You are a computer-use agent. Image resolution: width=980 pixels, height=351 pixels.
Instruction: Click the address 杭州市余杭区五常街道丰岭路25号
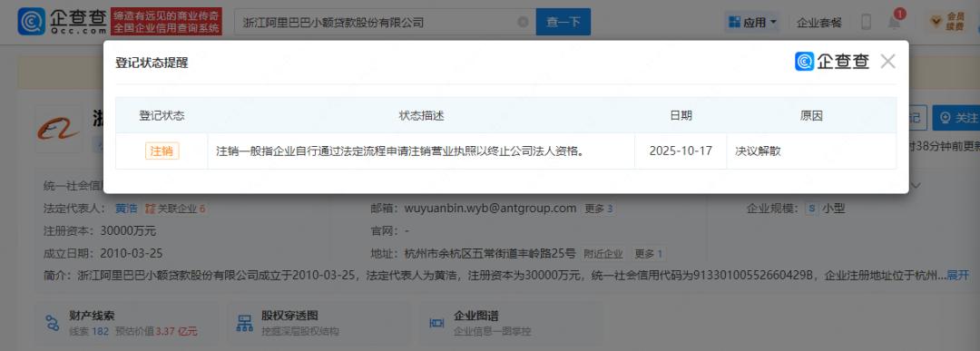click(490, 254)
